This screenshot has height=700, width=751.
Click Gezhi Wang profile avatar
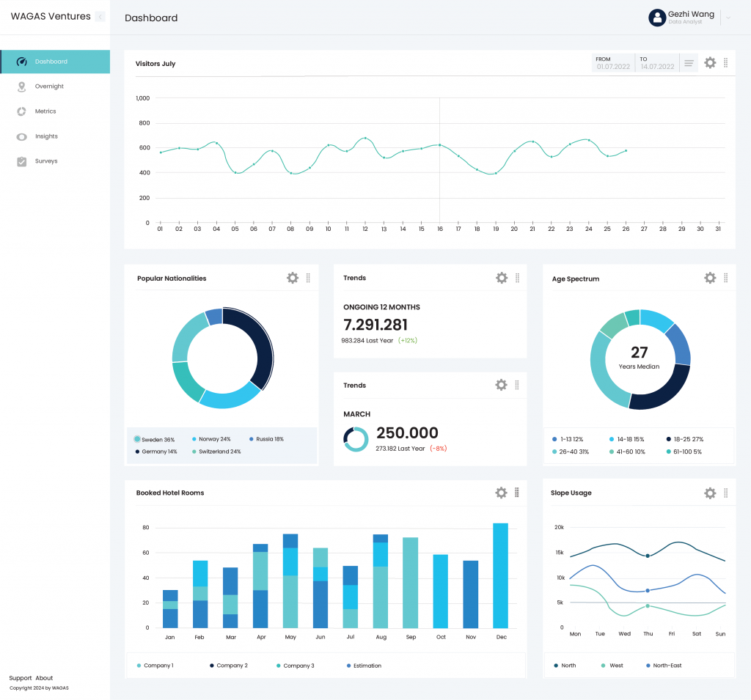(657, 18)
